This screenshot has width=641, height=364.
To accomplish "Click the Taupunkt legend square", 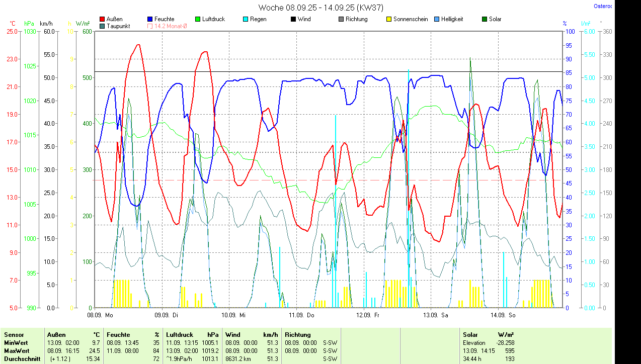I will (103, 26).
